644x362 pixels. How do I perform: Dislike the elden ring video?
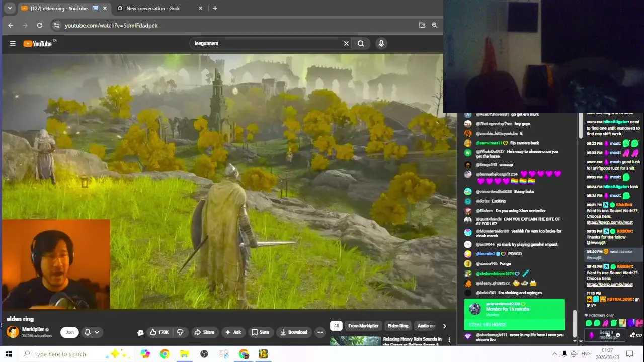[x=180, y=332]
